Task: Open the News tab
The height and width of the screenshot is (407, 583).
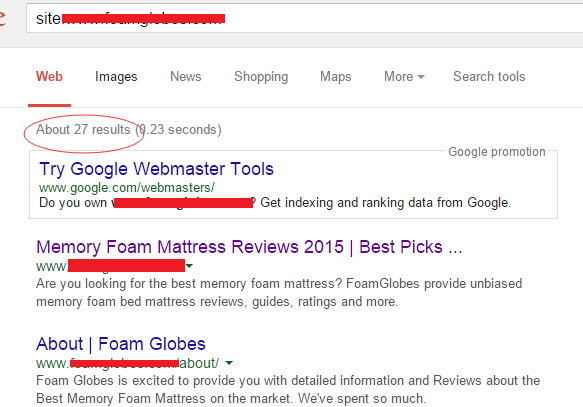Action: (x=186, y=77)
